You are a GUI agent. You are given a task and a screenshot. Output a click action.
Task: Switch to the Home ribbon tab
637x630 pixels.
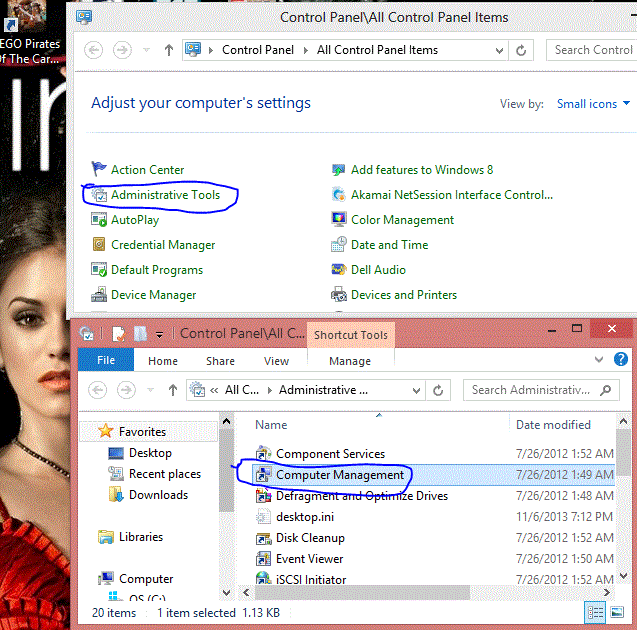pos(162,361)
